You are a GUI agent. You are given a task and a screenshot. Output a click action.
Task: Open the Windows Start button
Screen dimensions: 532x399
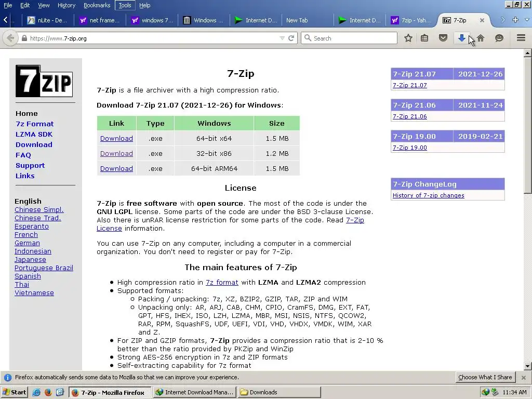coord(14,392)
